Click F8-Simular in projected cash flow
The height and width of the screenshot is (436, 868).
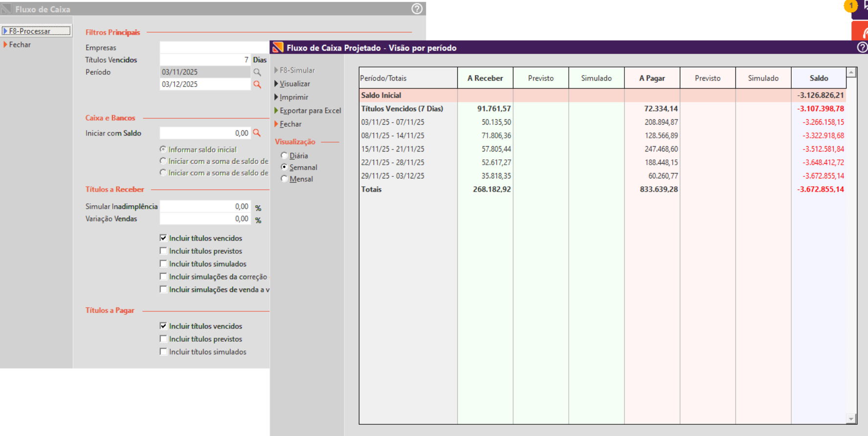(x=297, y=70)
